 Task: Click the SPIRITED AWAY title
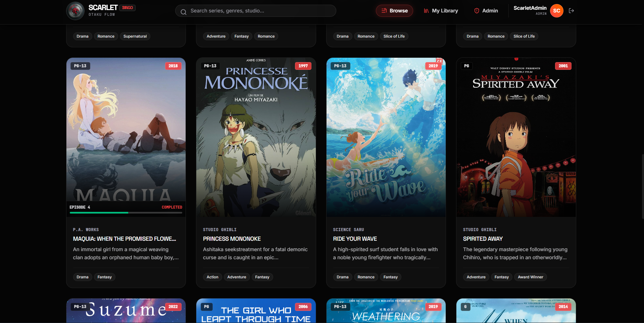[483, 239]
